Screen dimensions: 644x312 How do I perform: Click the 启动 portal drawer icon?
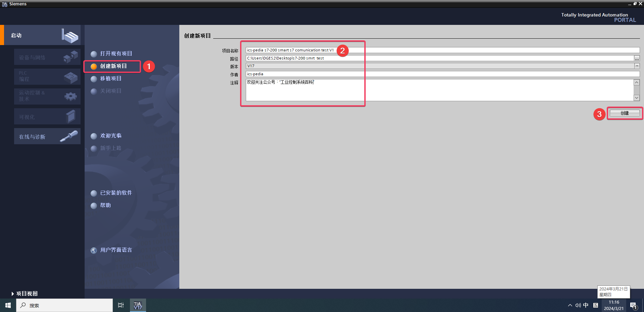[x=70, y=36]
